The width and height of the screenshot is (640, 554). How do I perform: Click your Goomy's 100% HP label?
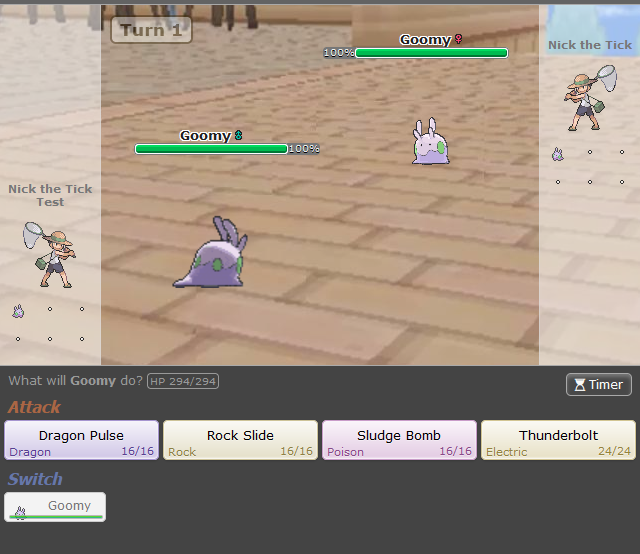point(304,149)
